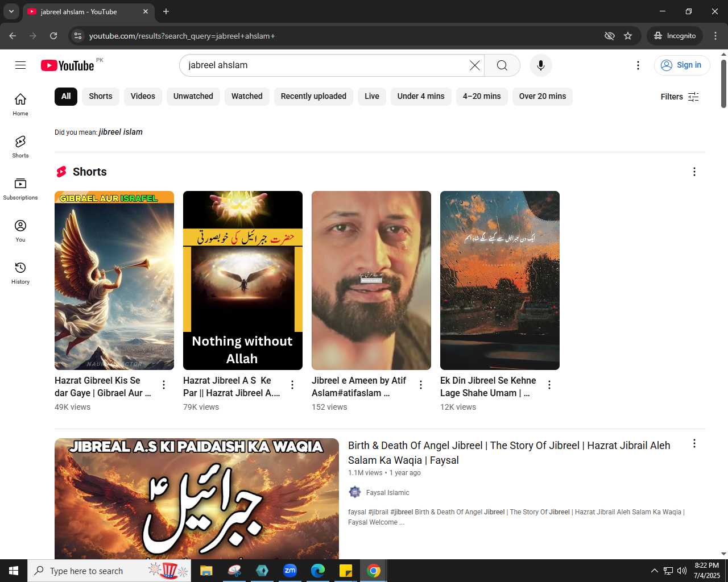This screenshot has height=582, width=728.
Task: Open the rainy sunset short thumbnail
Action: coord(500,280)
